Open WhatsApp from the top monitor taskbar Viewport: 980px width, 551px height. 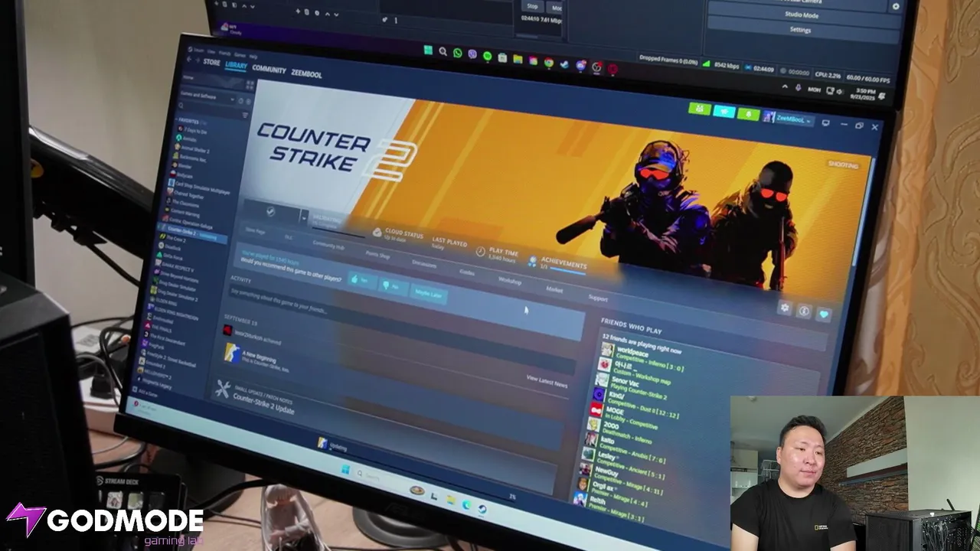tap(458, 53)
